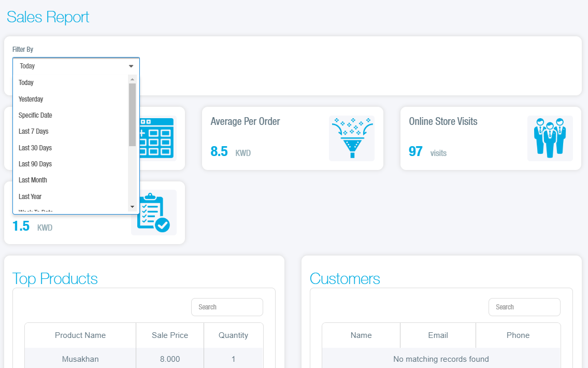Choose Yesterday from the filter list
Viewport: 588px width, 368px height.
(70, 99)
